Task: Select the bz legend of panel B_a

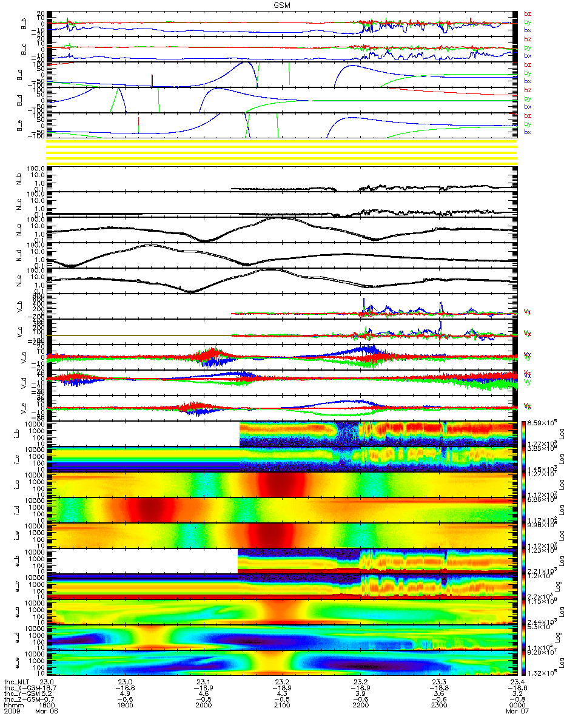Action: 527,64
